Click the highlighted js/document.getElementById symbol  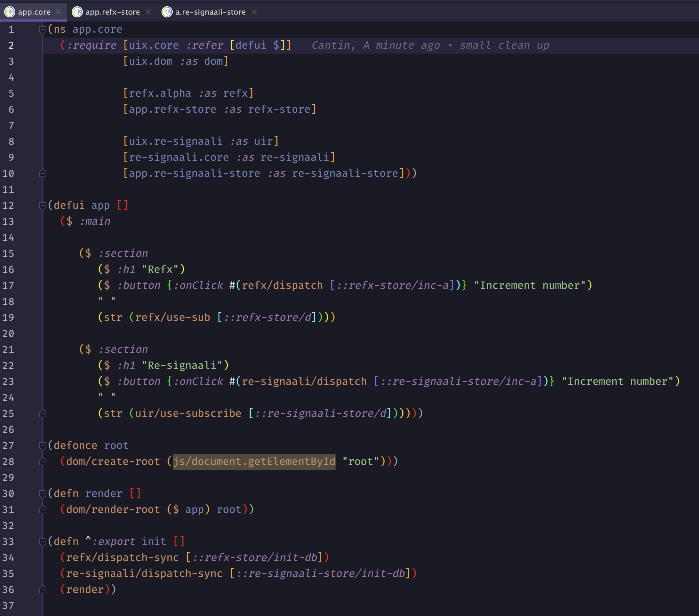[x=254, y=461]
